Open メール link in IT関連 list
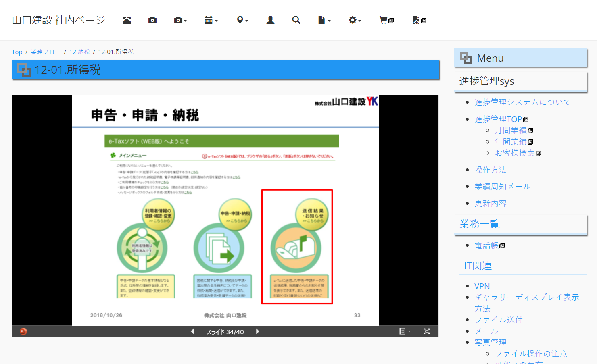This screenshot has width=597, height=364. pyautogui.click(x=486, y=331)
